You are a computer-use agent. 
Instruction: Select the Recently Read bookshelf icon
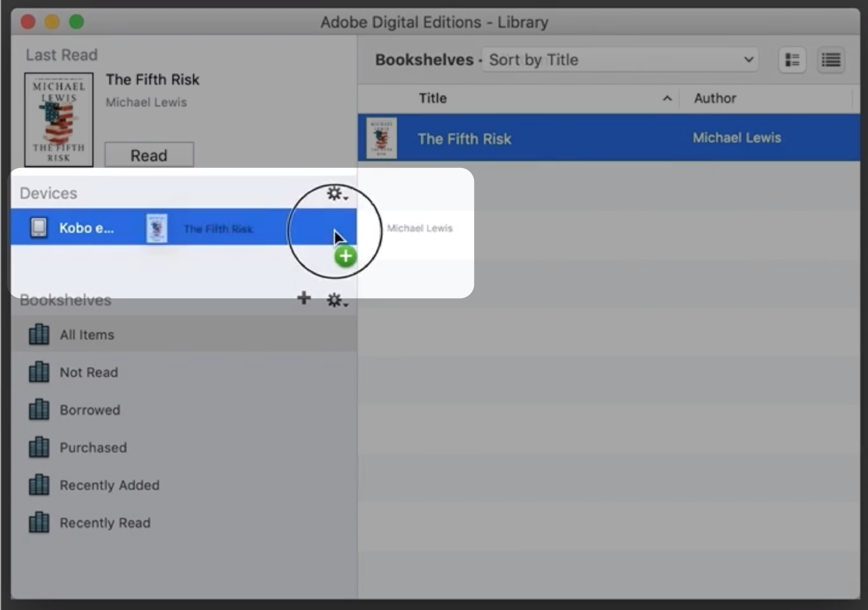coord(38,522)
